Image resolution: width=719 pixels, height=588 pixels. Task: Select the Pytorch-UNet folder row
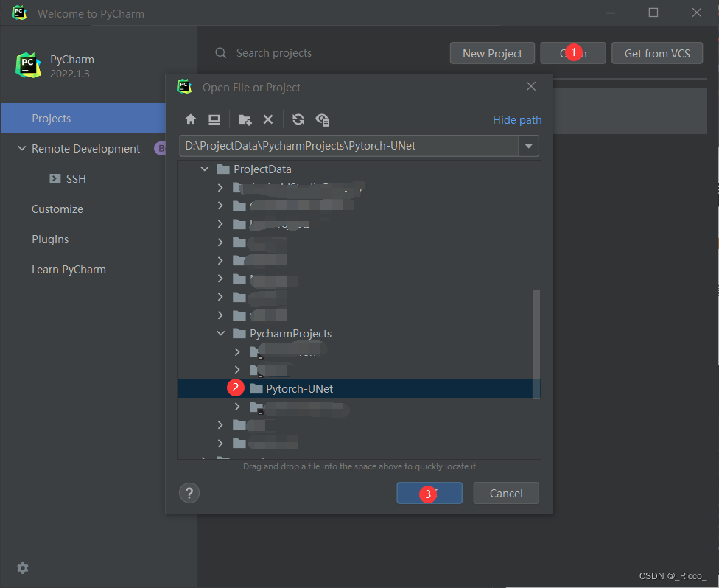point(359,389)
